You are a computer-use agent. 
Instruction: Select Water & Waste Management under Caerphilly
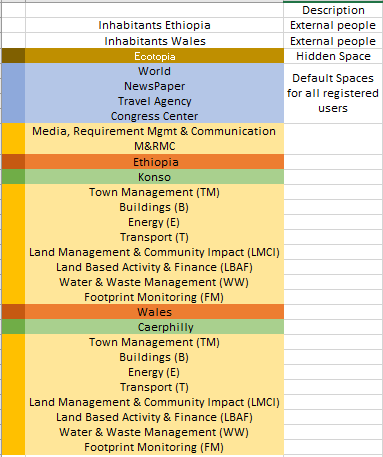click(x=154, y=432)
